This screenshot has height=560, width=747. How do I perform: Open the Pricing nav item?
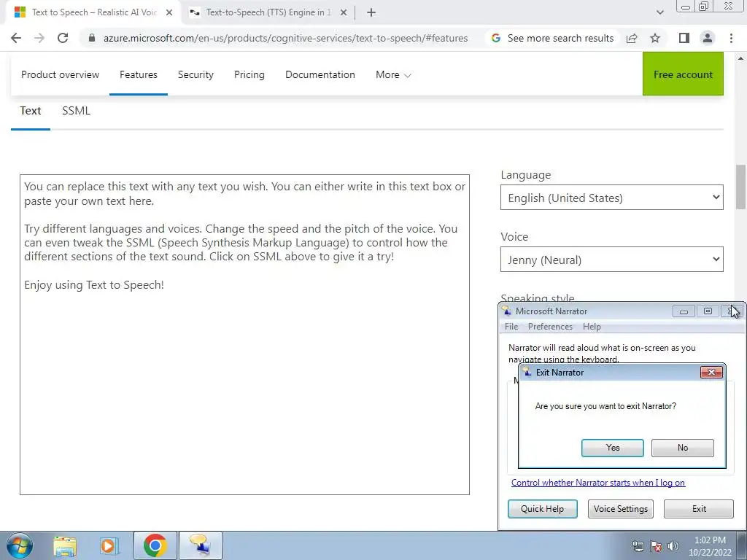pos(249,74)
